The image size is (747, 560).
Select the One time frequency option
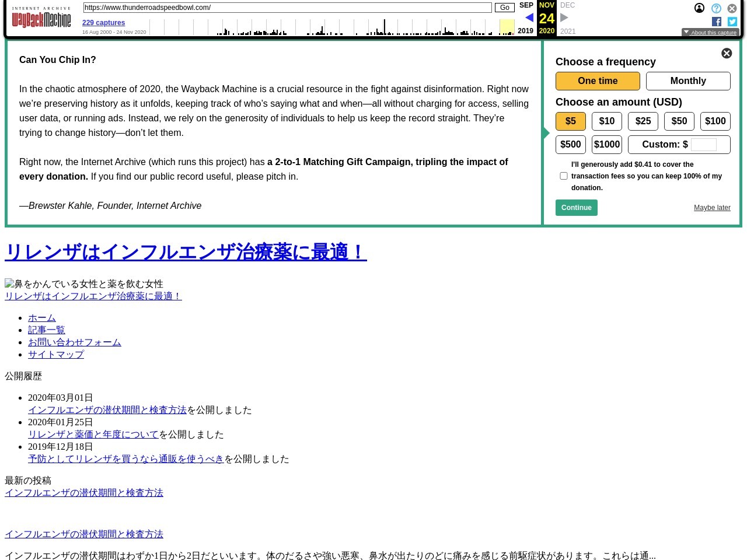(598, 81)
